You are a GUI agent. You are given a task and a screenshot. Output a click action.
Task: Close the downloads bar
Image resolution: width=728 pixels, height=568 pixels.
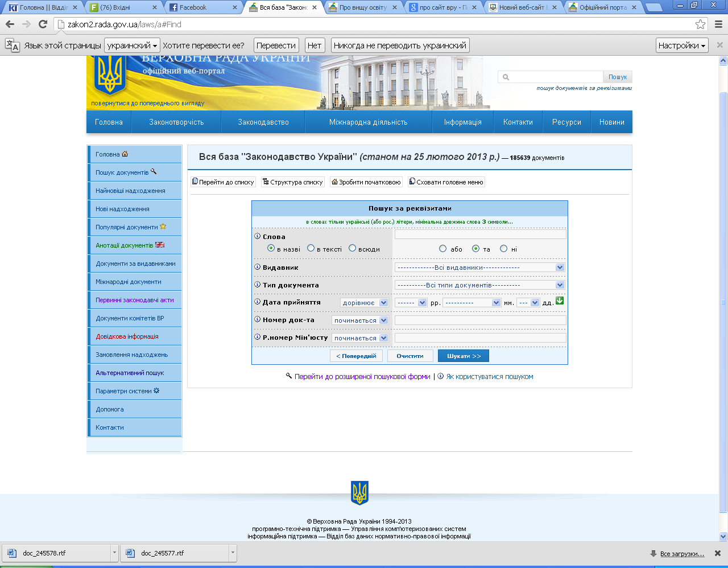(718, 553)
